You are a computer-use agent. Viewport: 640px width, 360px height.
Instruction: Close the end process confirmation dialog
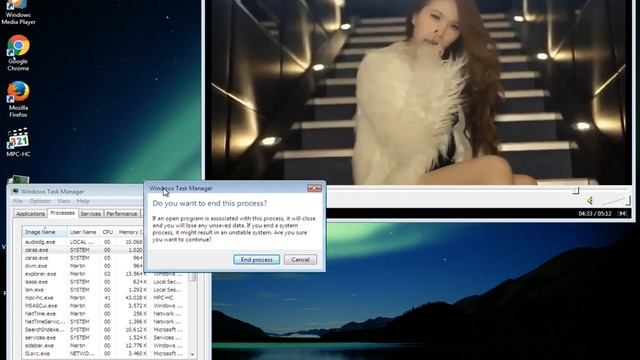tap(314, 188)
